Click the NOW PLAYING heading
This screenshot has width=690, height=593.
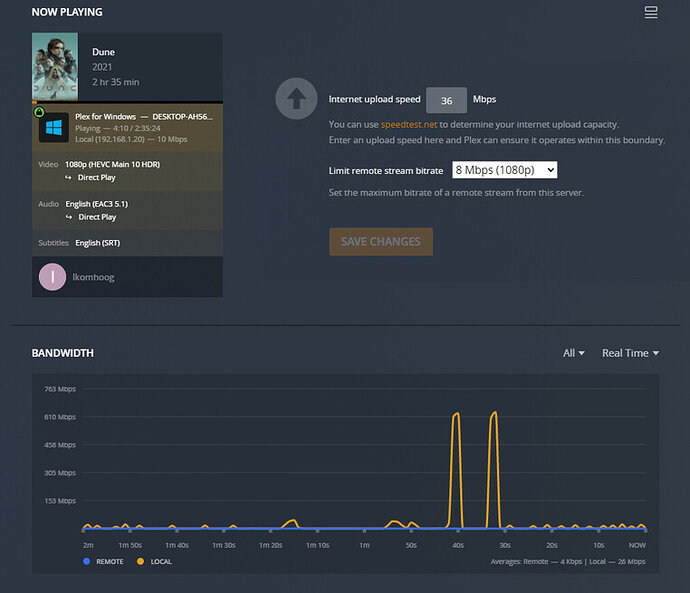[x=67, y=12]
